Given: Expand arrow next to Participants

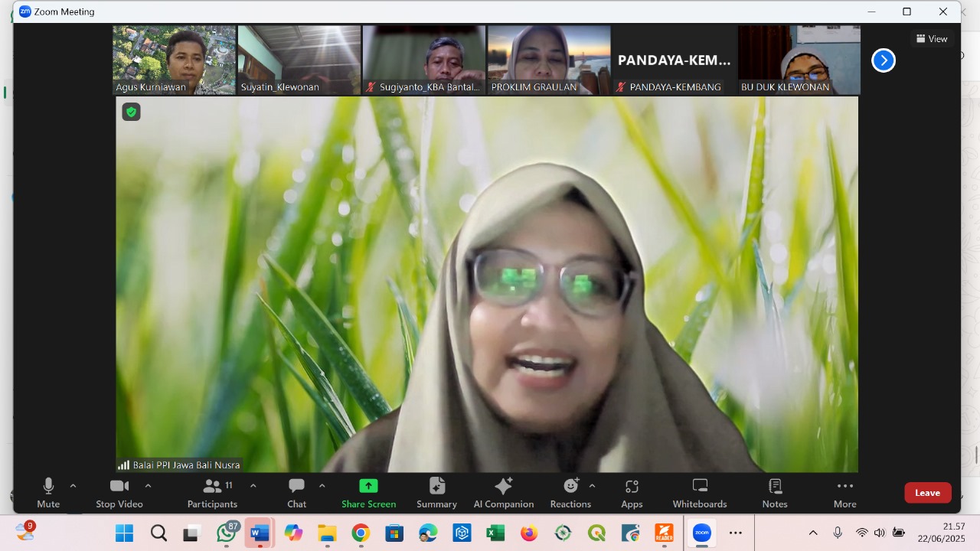Looking at the screenshot, I should tap(253, 486).
